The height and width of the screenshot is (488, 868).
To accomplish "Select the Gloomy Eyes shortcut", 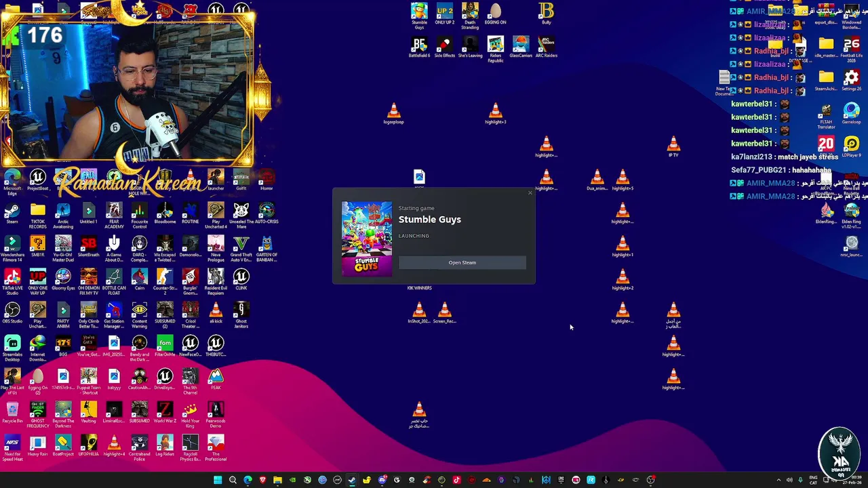I will pos(63,279).
